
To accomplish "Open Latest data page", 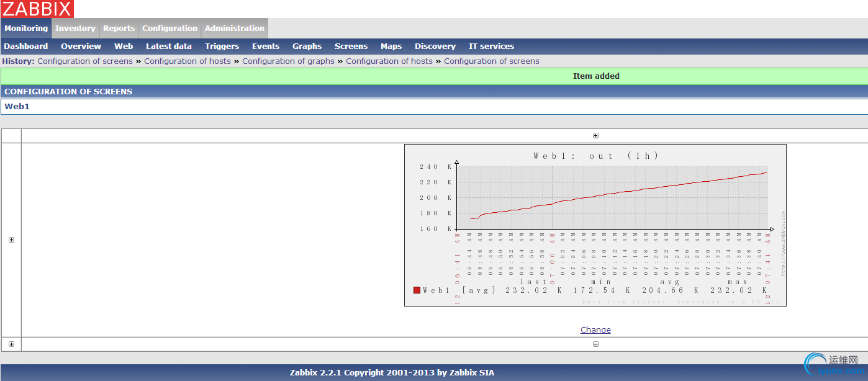I will 169,47.
